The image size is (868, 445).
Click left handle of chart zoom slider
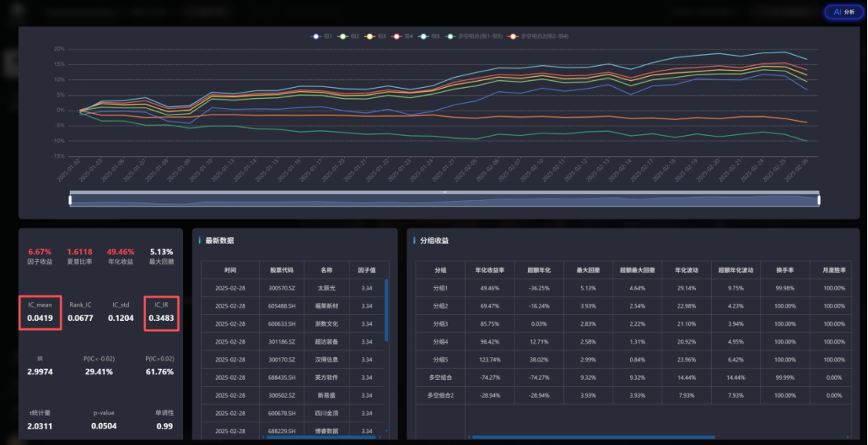(x=71, y=200)
